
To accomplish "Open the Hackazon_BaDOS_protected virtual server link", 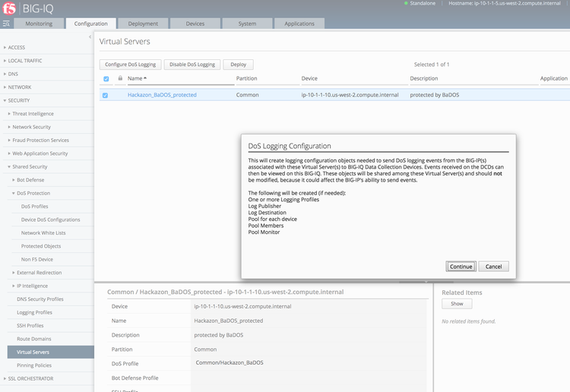I will pyautogui.click(x=162, y=95).
